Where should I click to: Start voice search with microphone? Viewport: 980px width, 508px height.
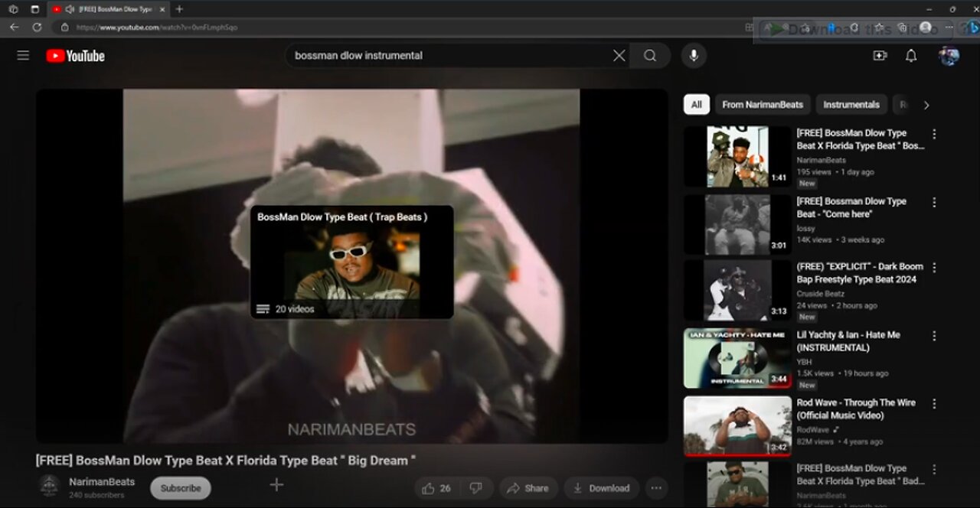point(694,56)
